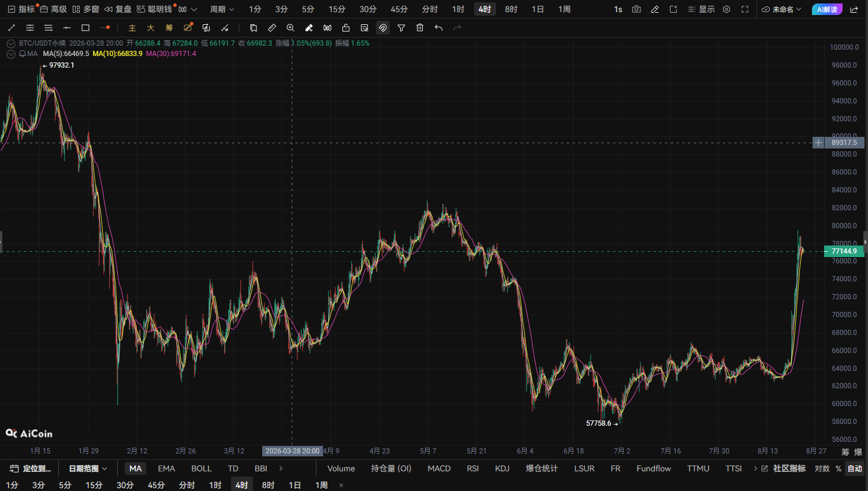
Task: Activate the zoom-in magnifier tool
Action: point(290,28)
